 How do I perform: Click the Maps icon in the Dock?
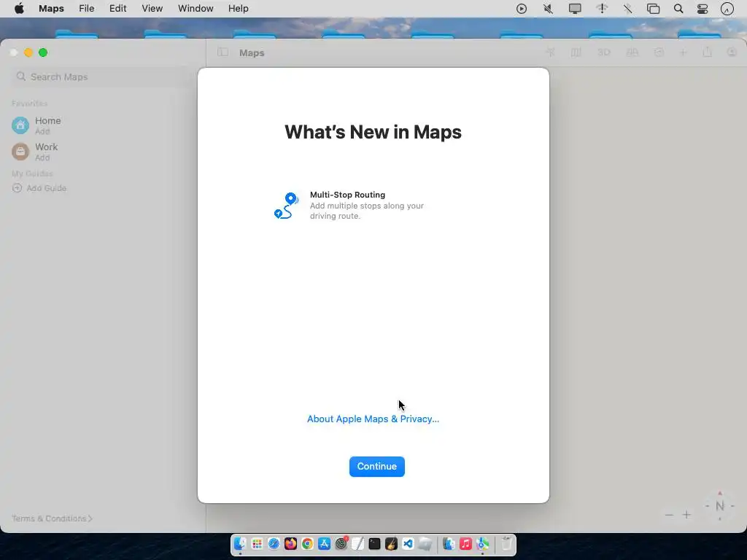point(483,544)
